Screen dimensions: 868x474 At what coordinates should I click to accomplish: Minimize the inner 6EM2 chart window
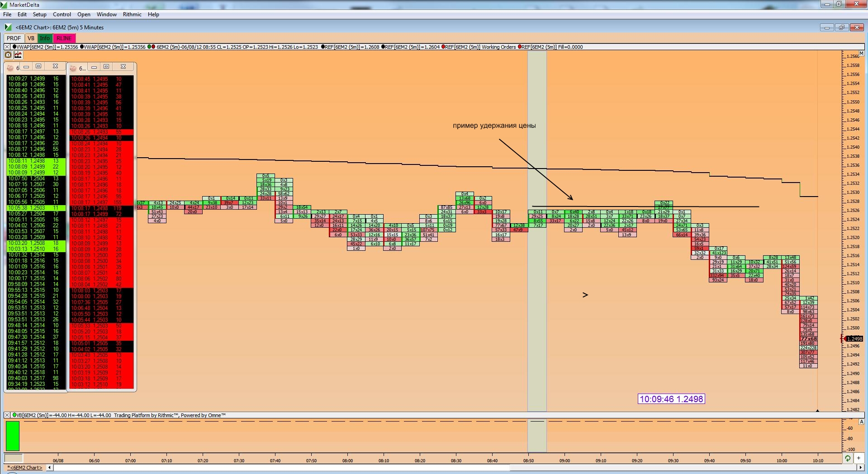pos(827,28)
